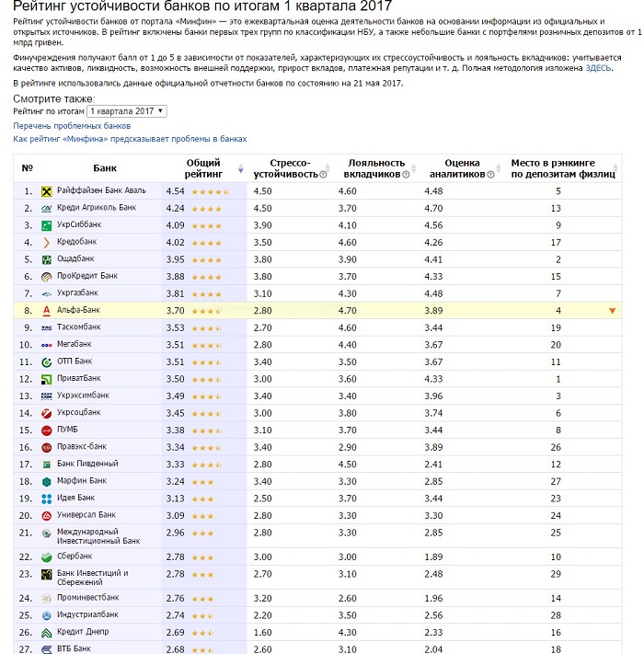
Task: Click Кредит Днепр stress value 1.60
Action: pos(262,633)
